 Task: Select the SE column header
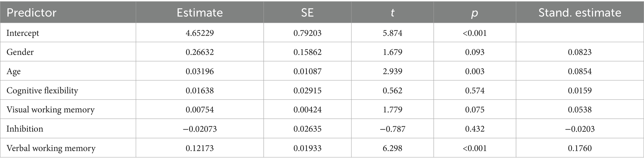pyautogui.click(x=307, y=12)
